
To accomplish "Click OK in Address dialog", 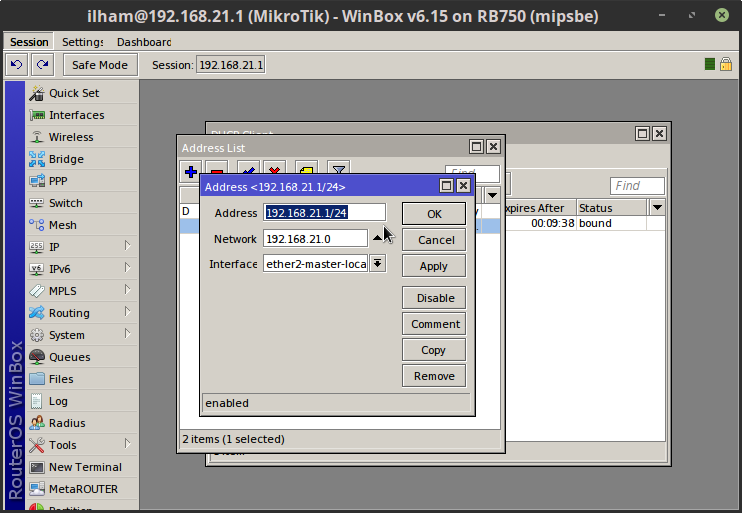I will coord(434,214).
